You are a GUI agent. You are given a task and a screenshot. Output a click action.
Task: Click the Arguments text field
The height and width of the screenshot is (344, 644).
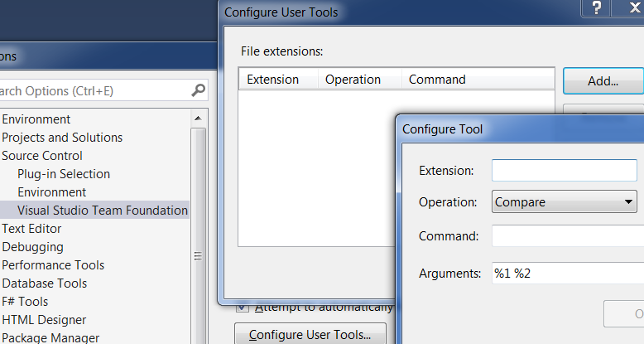pos(567,273)
